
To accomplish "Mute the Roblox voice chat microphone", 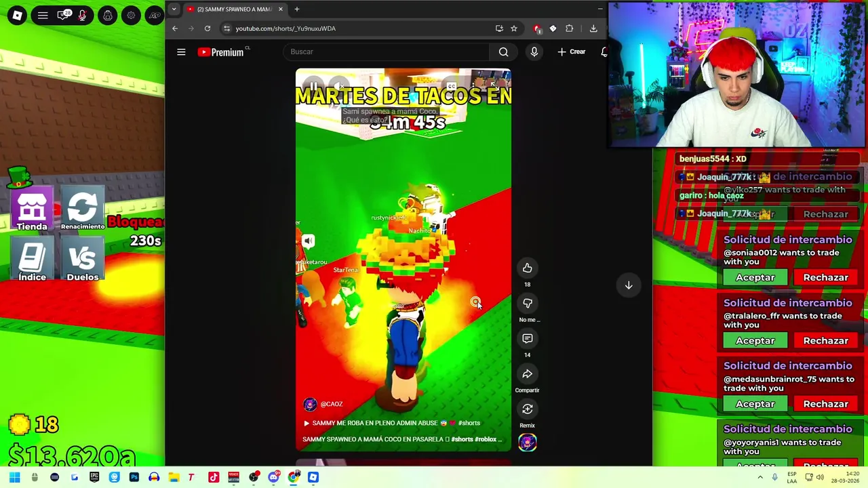I will (83, 15).
